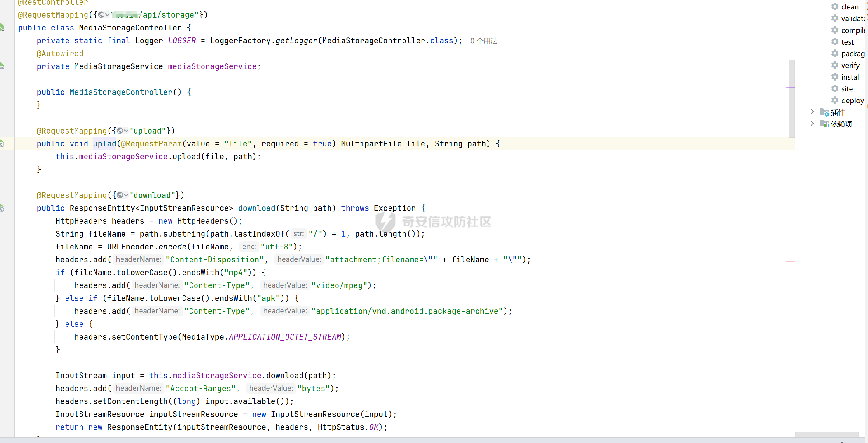The height and width of the screenshot is (443, 868).
Task: Select the verify lifecycle goal
Action: 850,65
